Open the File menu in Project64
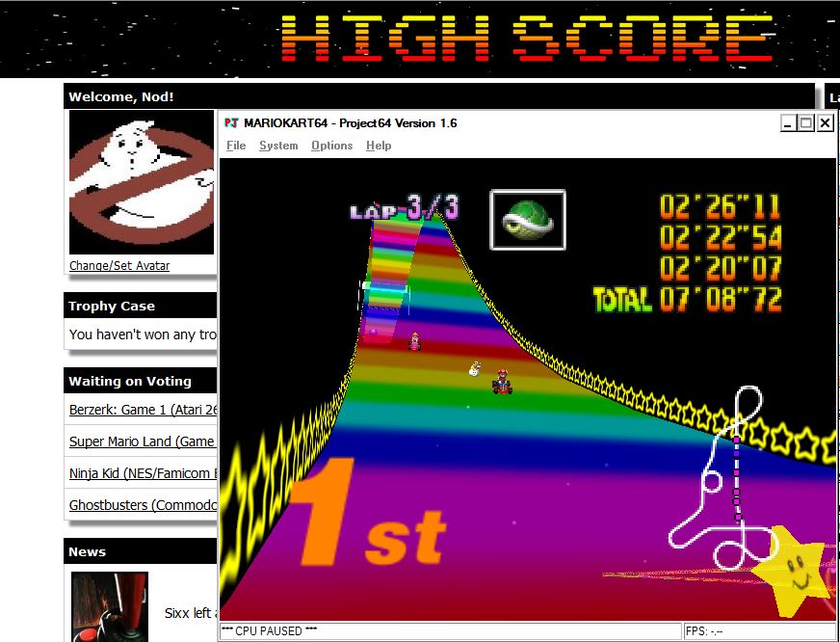This screenshot has width=840, height=642. tap(236, 146)
